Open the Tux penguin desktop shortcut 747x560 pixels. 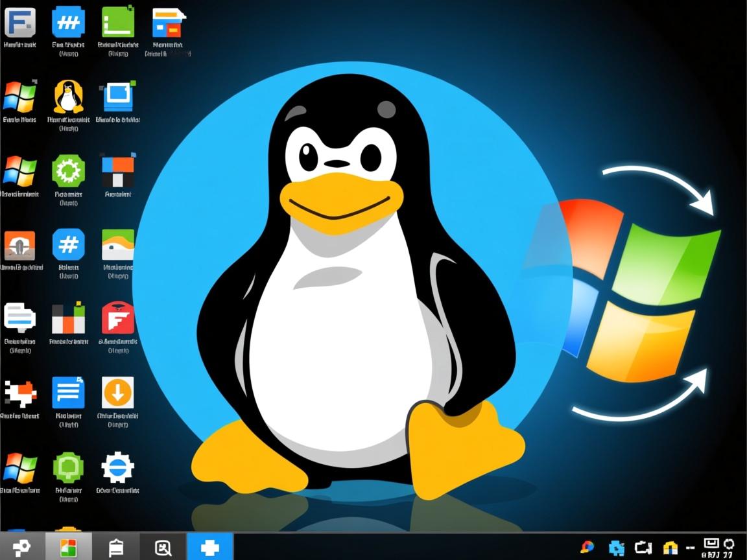68,100
